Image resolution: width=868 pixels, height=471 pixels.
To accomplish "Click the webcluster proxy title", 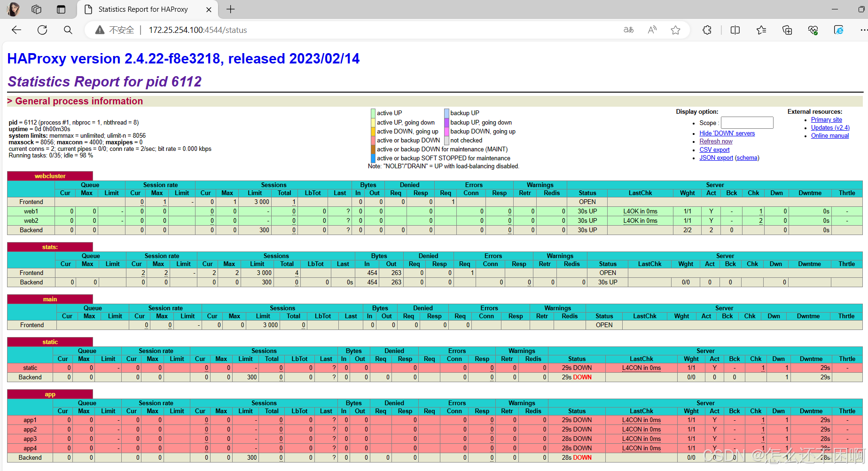I will click(x=50, y=176).
